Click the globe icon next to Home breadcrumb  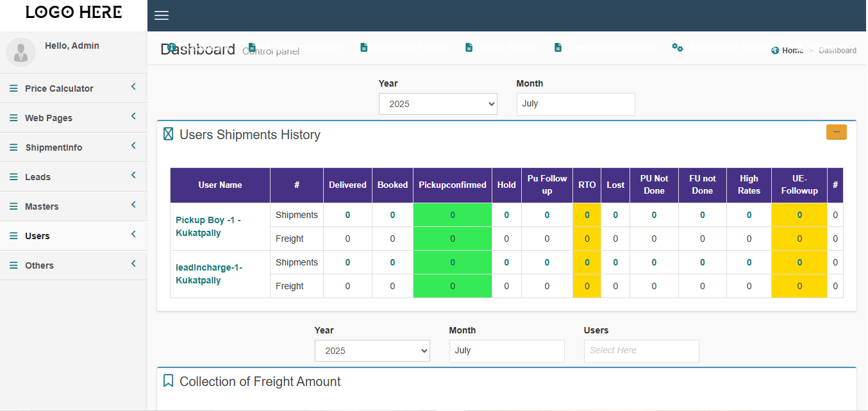point(775,51)
